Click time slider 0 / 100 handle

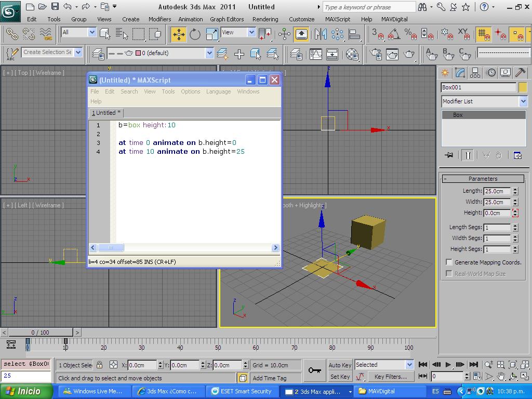coord(40,332)
